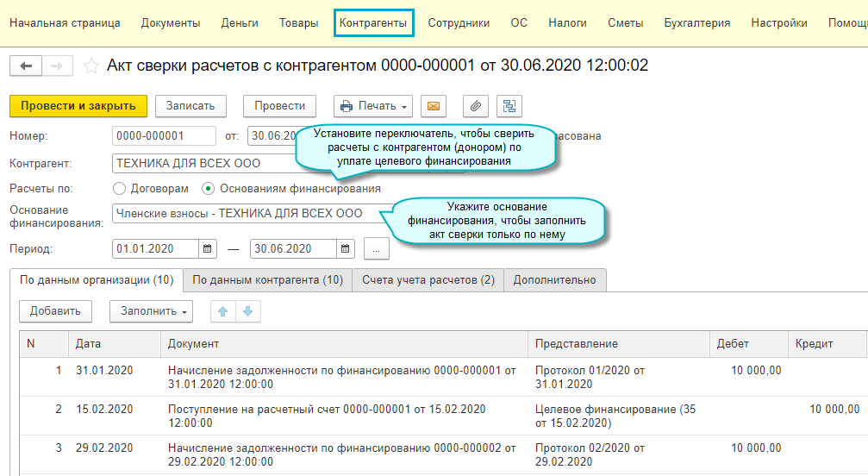Open calendar for period start date
Screen dimensions: 868x476
pyautogui.click(x=208, y=248)
